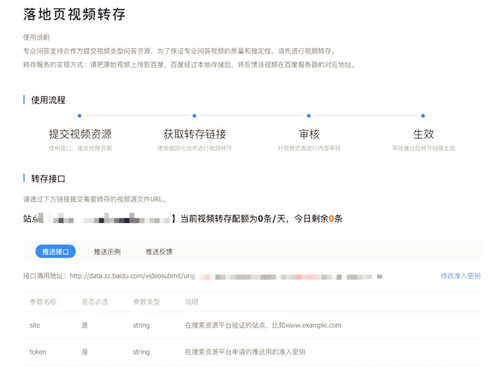Click the 是 required cell in site row
The height and width of the screenshot is (385, 500).
coord(85,325)
